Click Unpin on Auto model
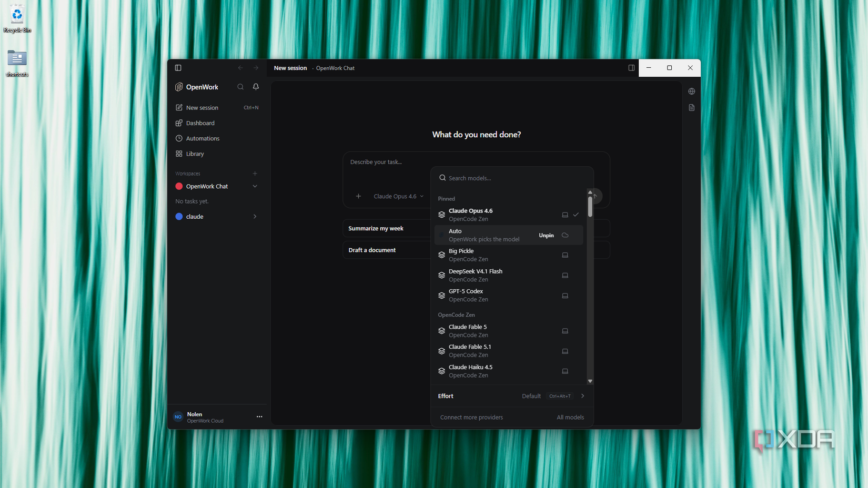Viewport: 868px width, 488px height. pyautogui.click(x=546, y=236)
